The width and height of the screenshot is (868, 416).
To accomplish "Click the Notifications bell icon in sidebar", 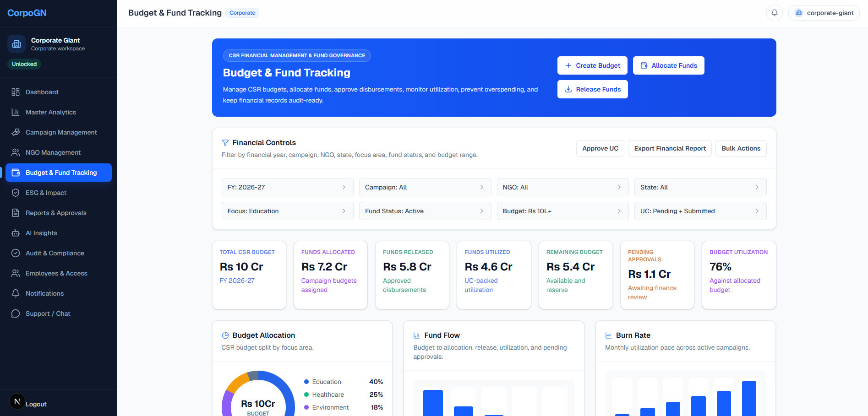I will (x=16, y=293).
